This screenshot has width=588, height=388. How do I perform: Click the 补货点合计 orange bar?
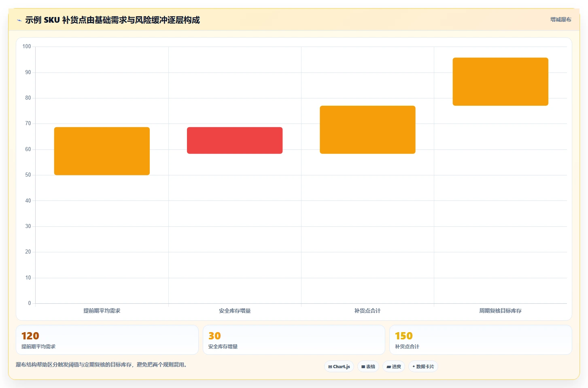click(367, 130)
